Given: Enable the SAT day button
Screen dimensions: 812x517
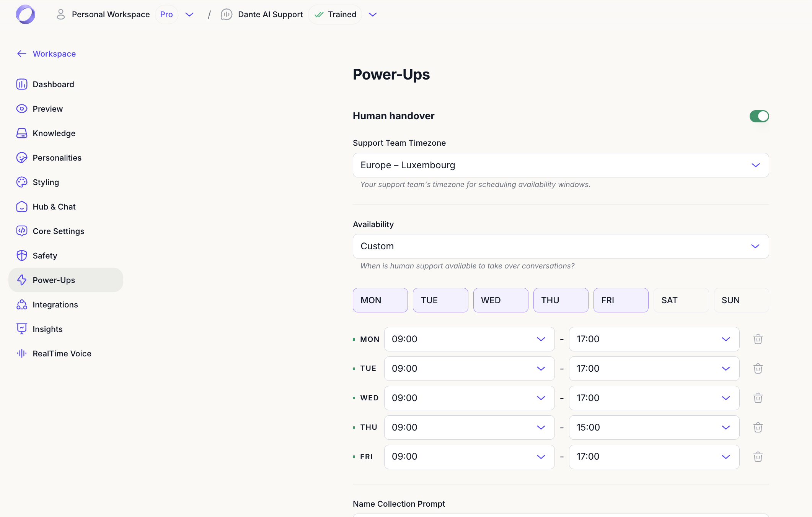Looking at the screenshot, I should [681, 300].
